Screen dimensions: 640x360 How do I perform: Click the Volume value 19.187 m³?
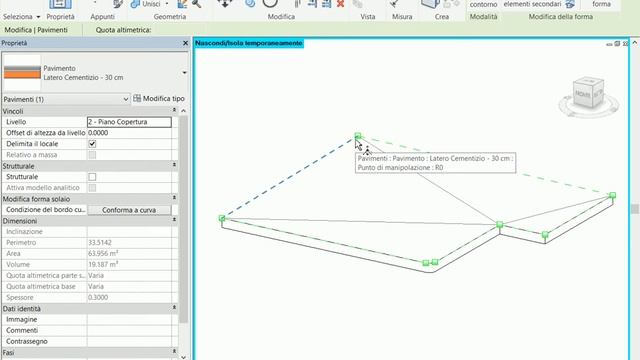[103, 264]
